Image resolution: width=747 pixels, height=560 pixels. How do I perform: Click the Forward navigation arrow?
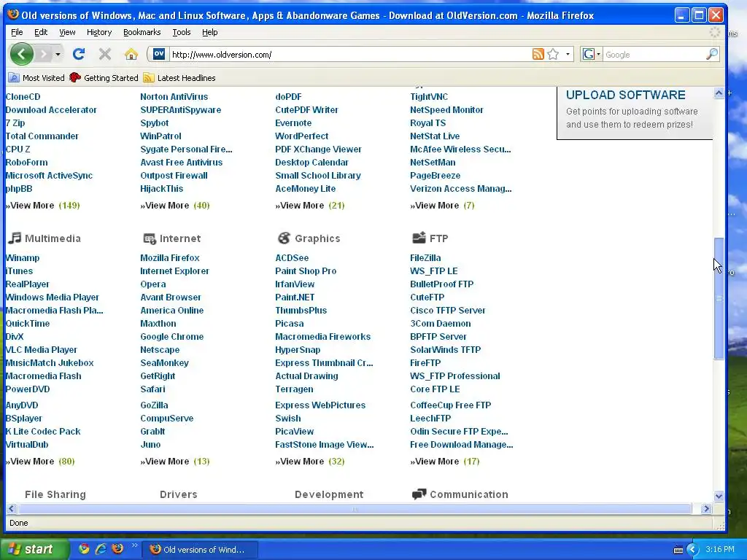pyautogui.click(x=43, y=54)
